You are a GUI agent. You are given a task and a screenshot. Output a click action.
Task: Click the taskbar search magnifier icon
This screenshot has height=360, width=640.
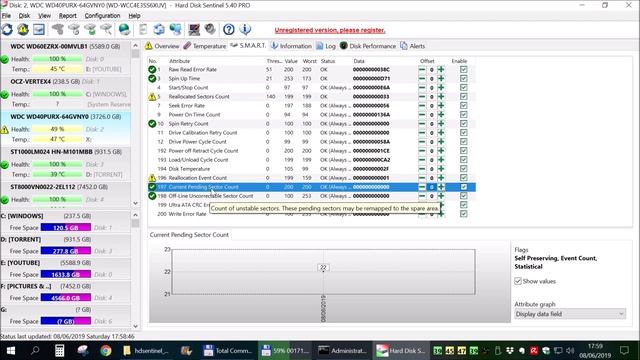point(36,351)
